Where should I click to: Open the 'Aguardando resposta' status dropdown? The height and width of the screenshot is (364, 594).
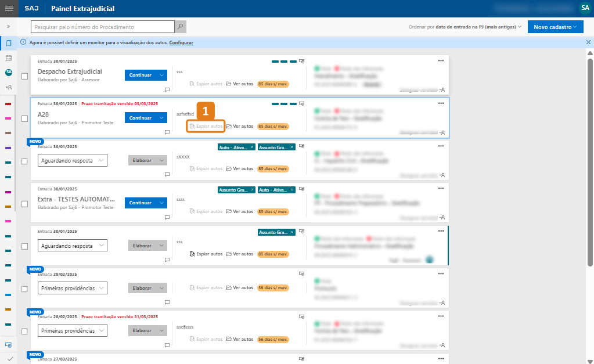tap(72, 160)
